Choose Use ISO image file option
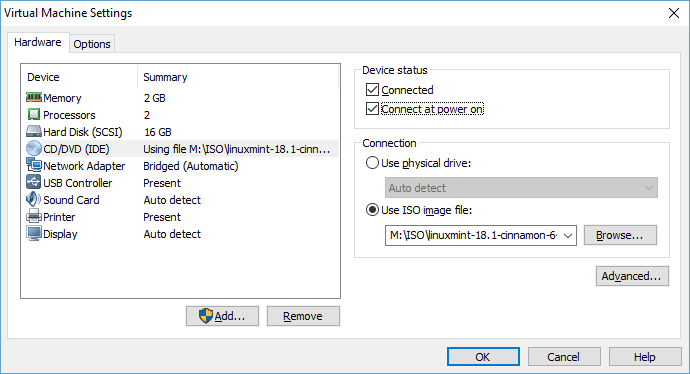This screenshot has width=690, height=374. tap(372, 210)
